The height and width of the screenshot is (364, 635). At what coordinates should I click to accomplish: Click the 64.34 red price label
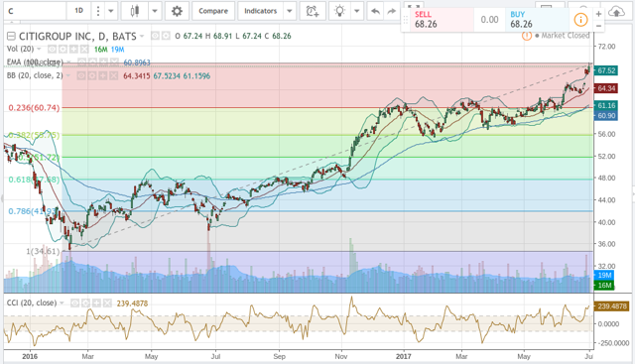tap(606, 88)
